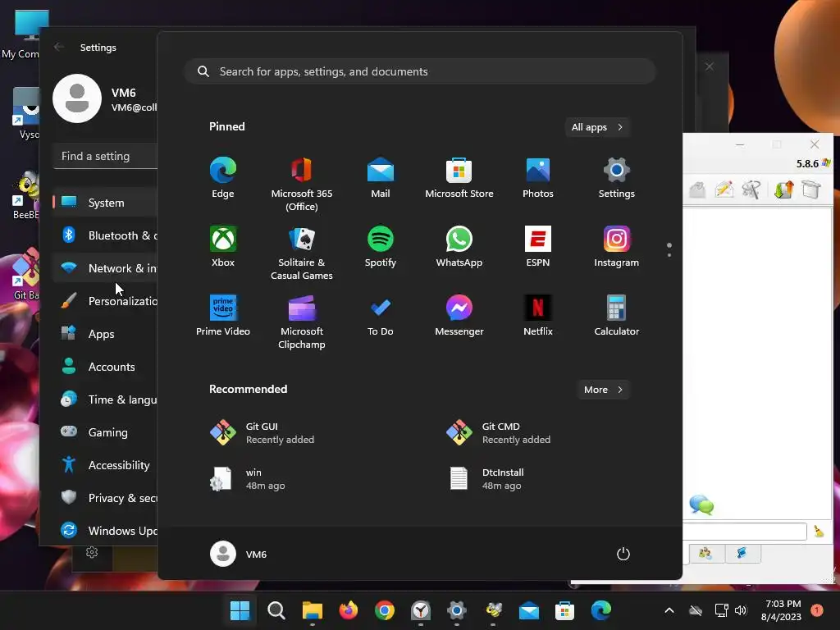Launch the Calculator app
Viewport: 840px width, 630px height.
617,316
